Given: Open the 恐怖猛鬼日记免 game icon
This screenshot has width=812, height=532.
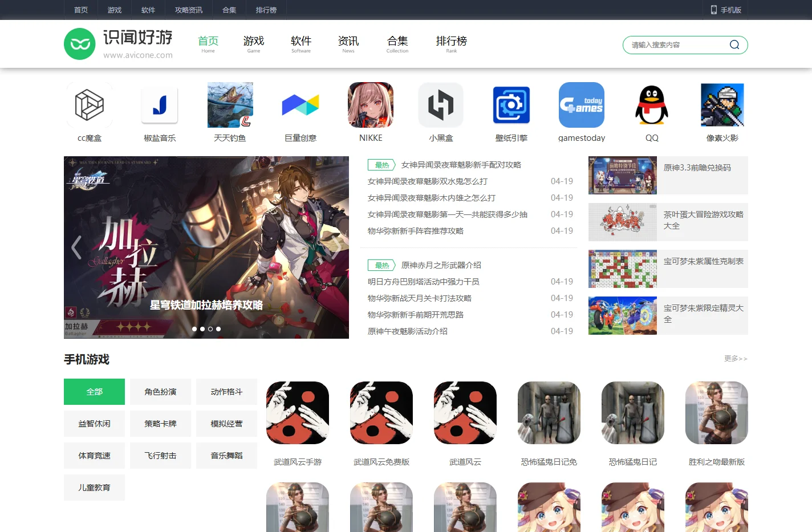Looking at the screenshot, I should click(x=549, y=413).
